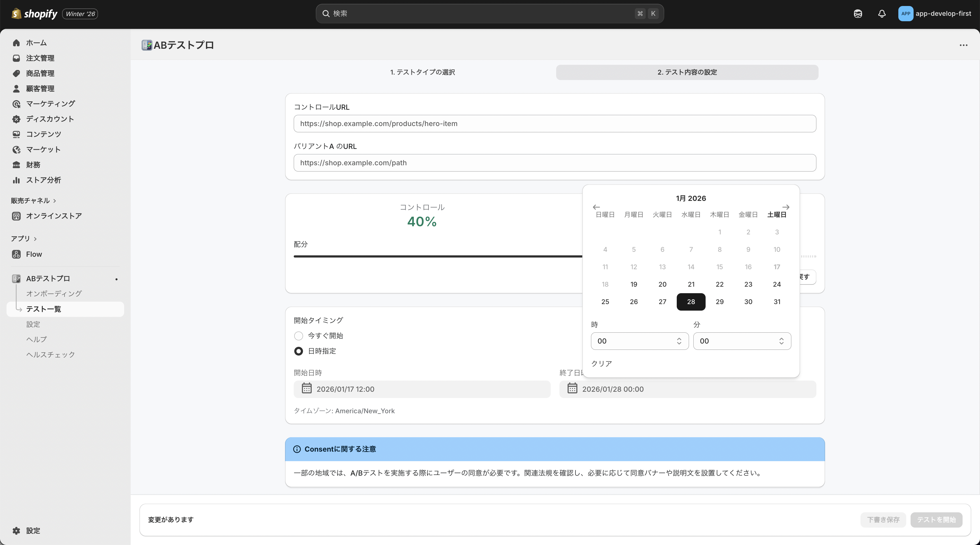Viewport: 980px width, 545px height.
Task: Go to previous month in calendar
Action: pos(596,207)
